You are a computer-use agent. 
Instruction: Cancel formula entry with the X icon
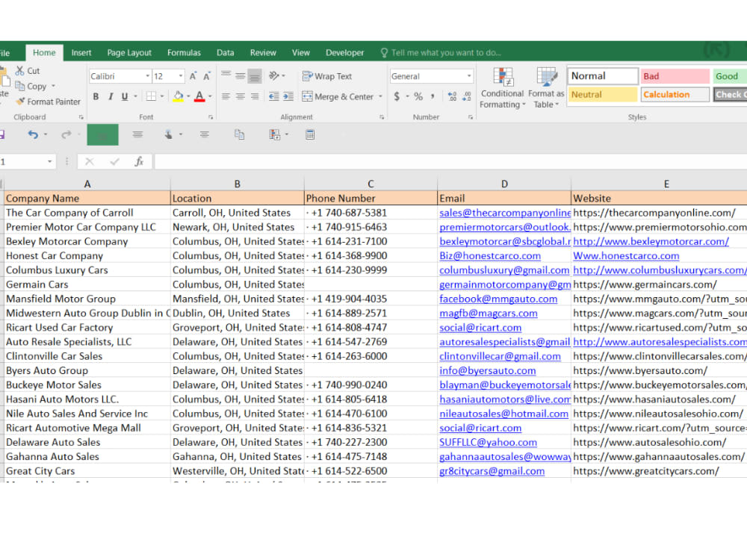tap(89, 161)
